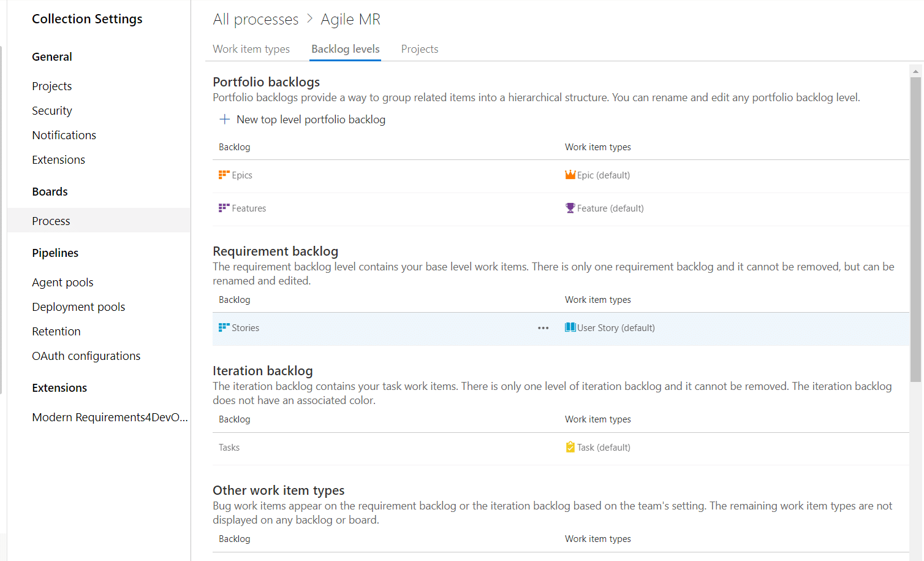
Task: Click the scrollbar up arrow
Action: click(x=915, y=71)
